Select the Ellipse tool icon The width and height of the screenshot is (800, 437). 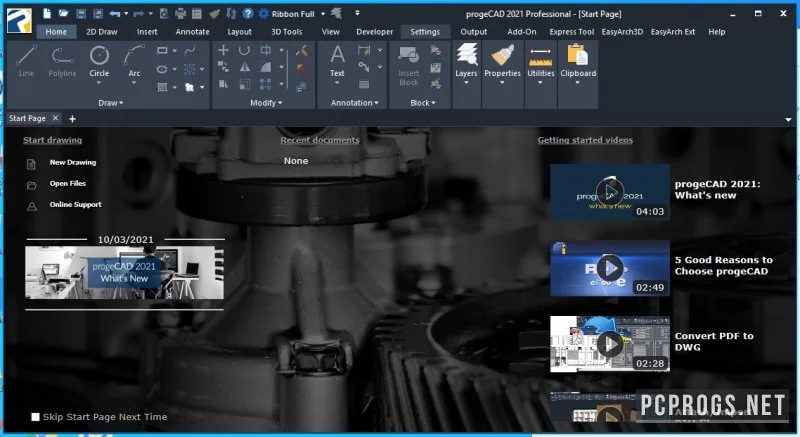pyautogui.click(x=162, y=69)
